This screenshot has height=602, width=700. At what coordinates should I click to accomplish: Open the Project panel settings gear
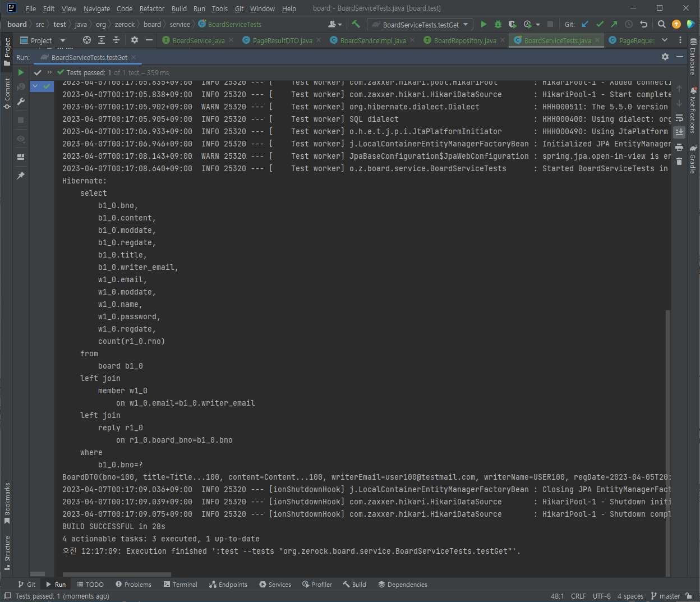pos(135,40)
